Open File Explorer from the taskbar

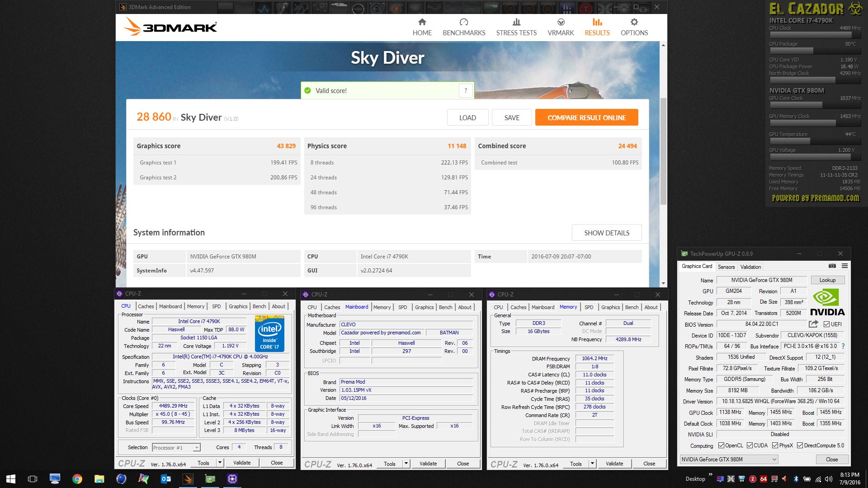(99, 479)
